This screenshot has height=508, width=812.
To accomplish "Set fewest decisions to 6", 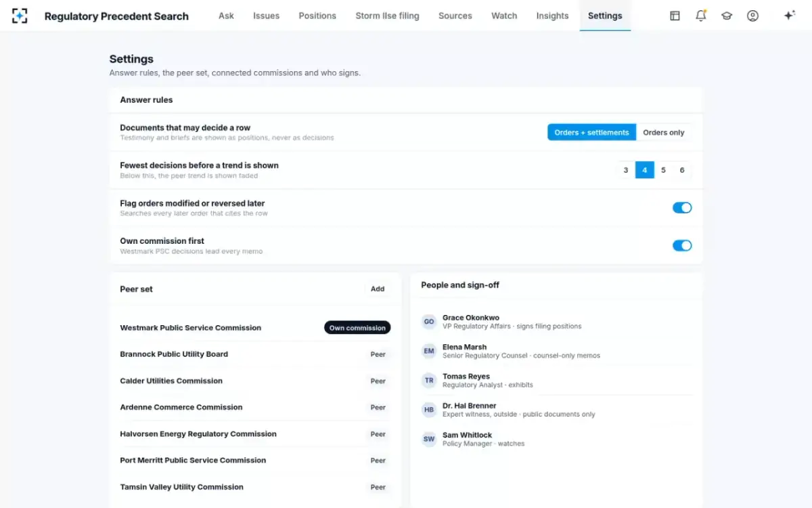I will (x=682, y=170).
